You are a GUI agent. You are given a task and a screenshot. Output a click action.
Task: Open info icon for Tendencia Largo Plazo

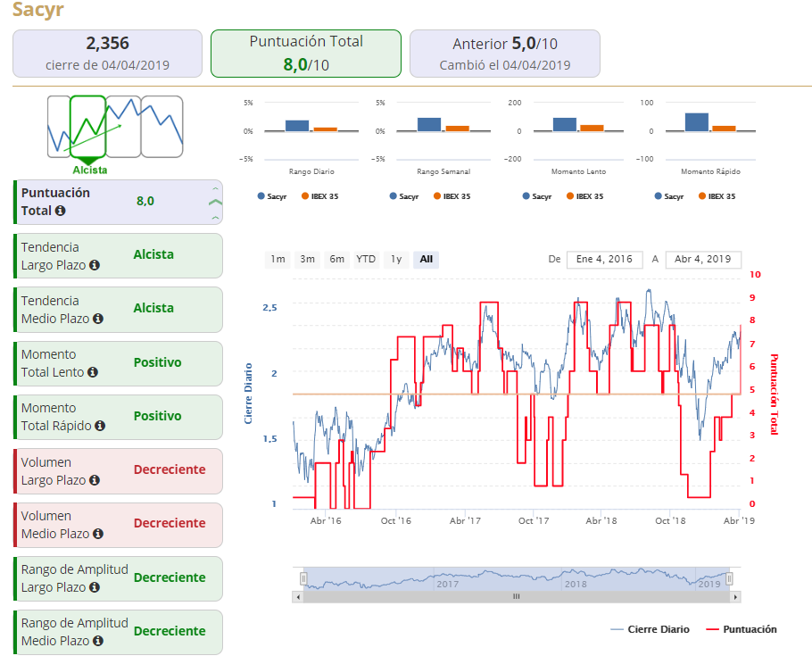pos(95,265)
